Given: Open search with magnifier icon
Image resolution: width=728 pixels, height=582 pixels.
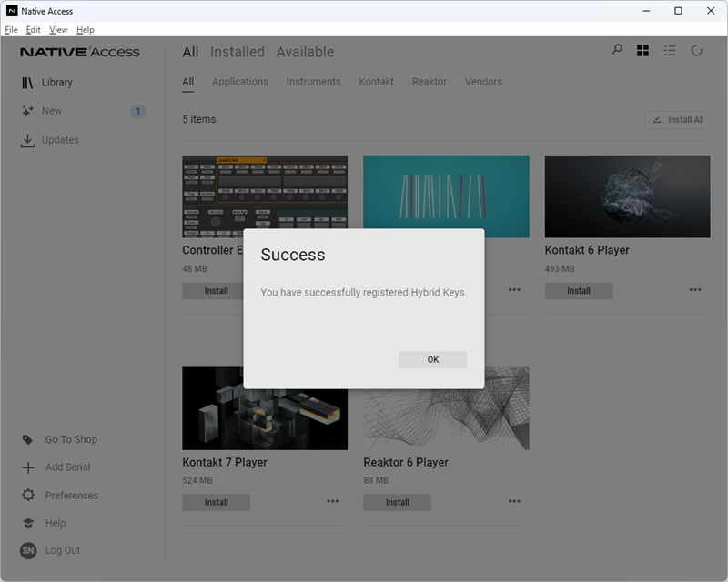Looking at the screenshot, I should click(617, 50).
